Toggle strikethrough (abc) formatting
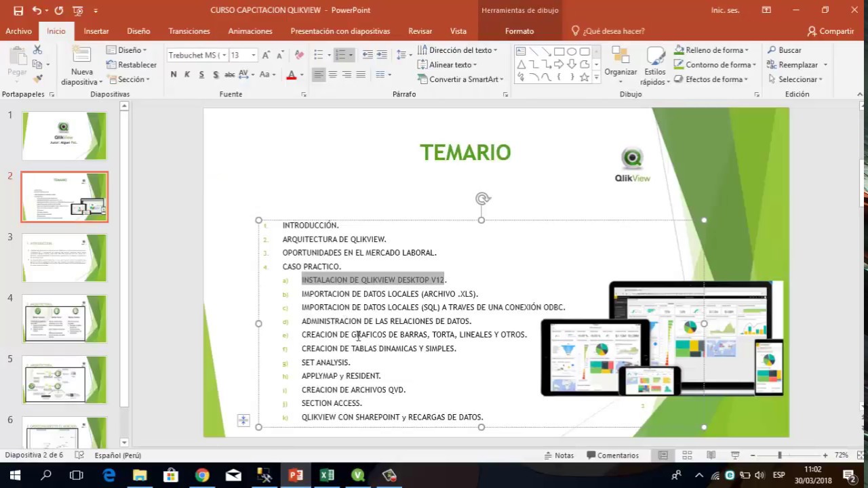 229,75
